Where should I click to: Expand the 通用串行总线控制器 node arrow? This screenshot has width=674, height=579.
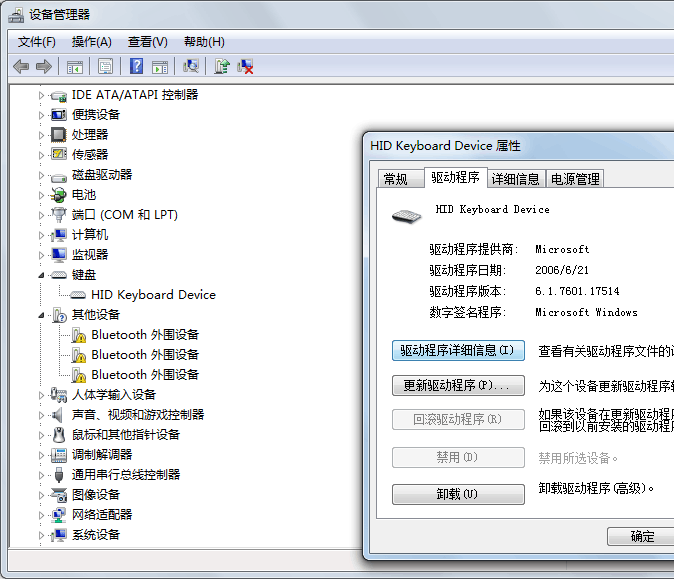coord(41,475)
